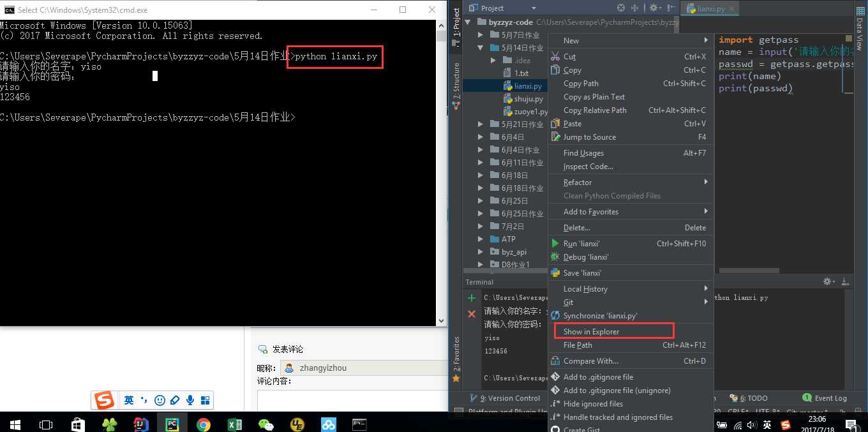The height and width of the screenshot is (432, 868).
Task: Click the Sogou toolbox grid icon
Action: tap(206, 401)
